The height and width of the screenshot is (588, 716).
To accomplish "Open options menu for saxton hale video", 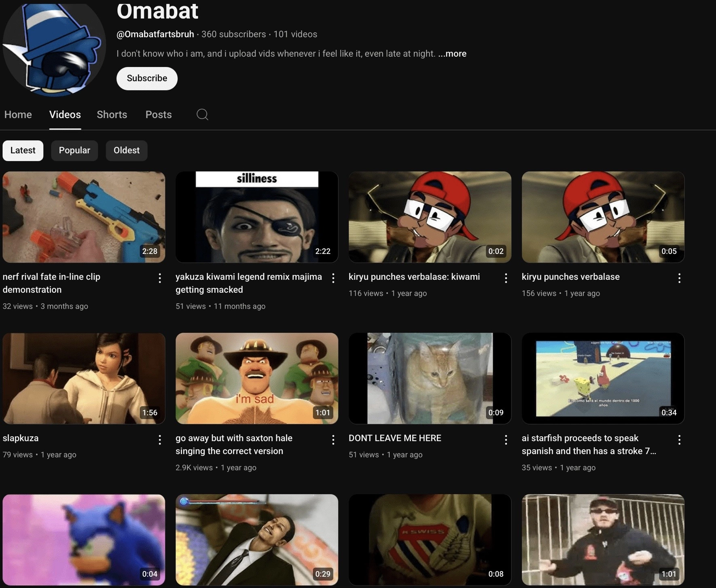I will coord(333,440).
